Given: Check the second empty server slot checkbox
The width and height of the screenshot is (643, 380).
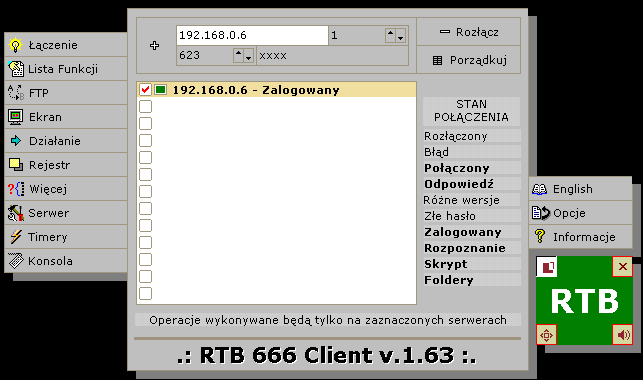Looking at the screenshot, I should click(x=145, y=123).
